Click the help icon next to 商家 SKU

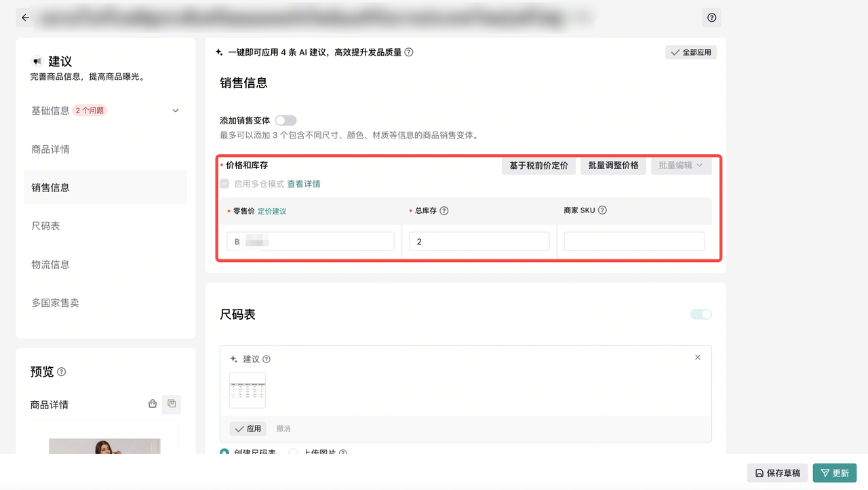[x=602, y=210]
